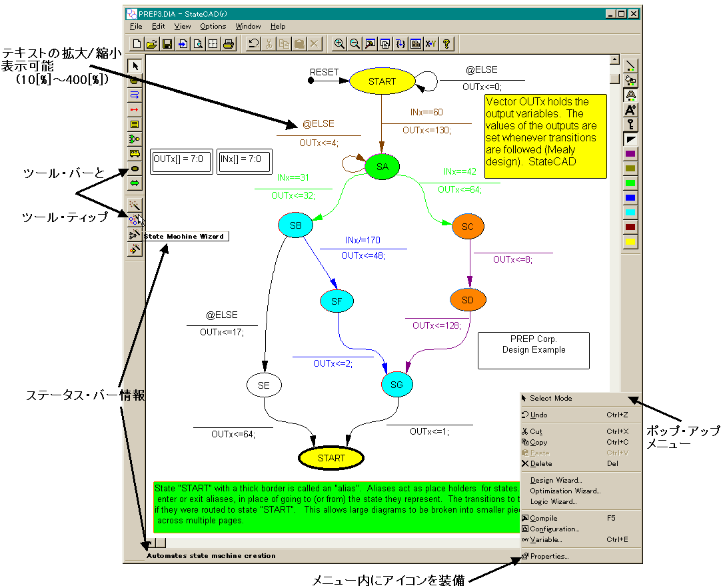
Task: Open the help question mark icon
Action: (446, 44)
